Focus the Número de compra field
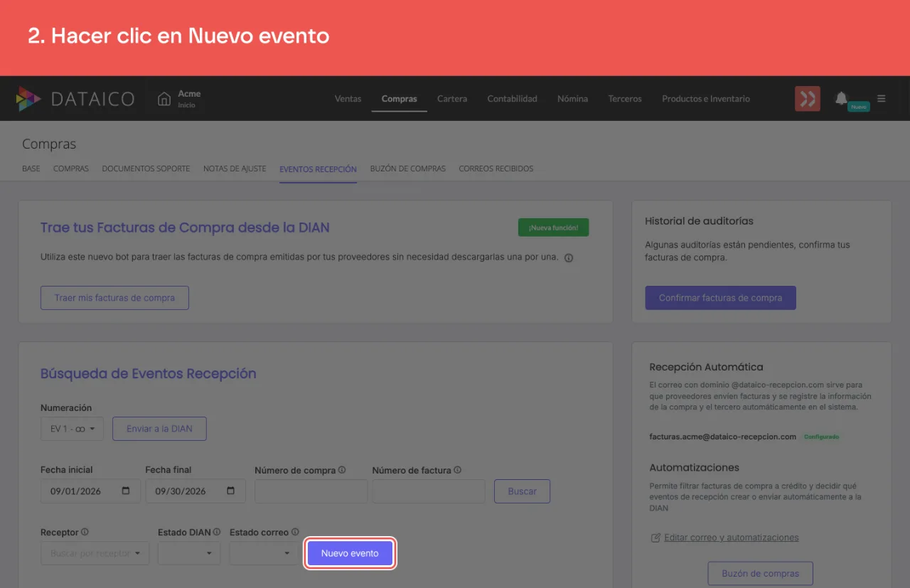Image resolution: width=910 pixels, height=588 pixels. pos(311,491)
